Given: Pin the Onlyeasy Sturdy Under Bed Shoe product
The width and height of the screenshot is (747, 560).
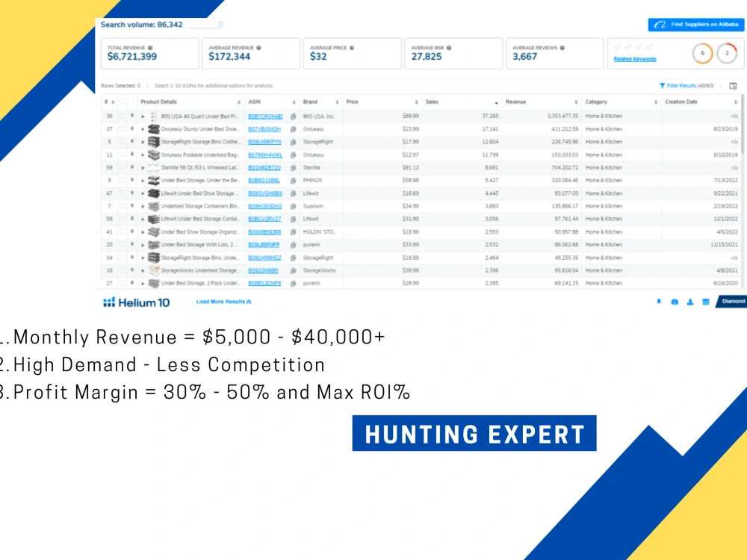Looking at the screenshot, I should click(x=132, y=128).
